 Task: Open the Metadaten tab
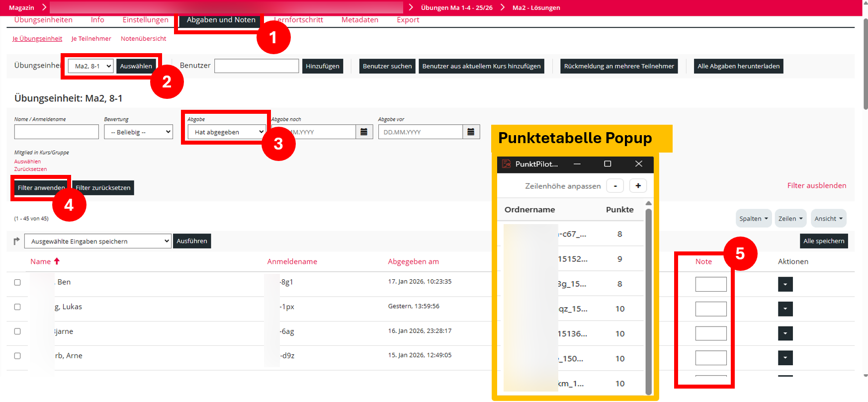[360, 20]
